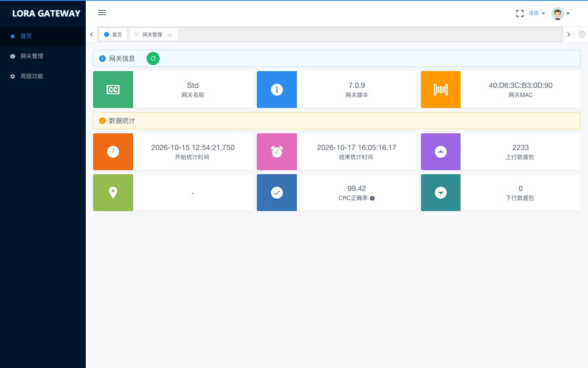The image size is (588, 368).
Task: Click the end time 2026-10-17 16:05:16.17
Action: coord(357,148)
